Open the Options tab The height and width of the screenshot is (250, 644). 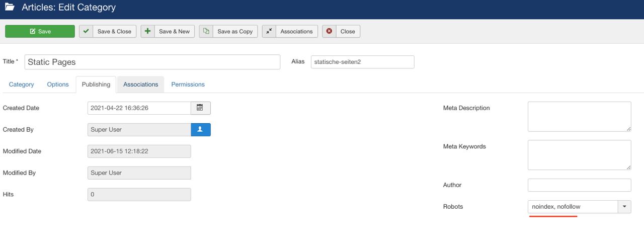coord(58,85)
